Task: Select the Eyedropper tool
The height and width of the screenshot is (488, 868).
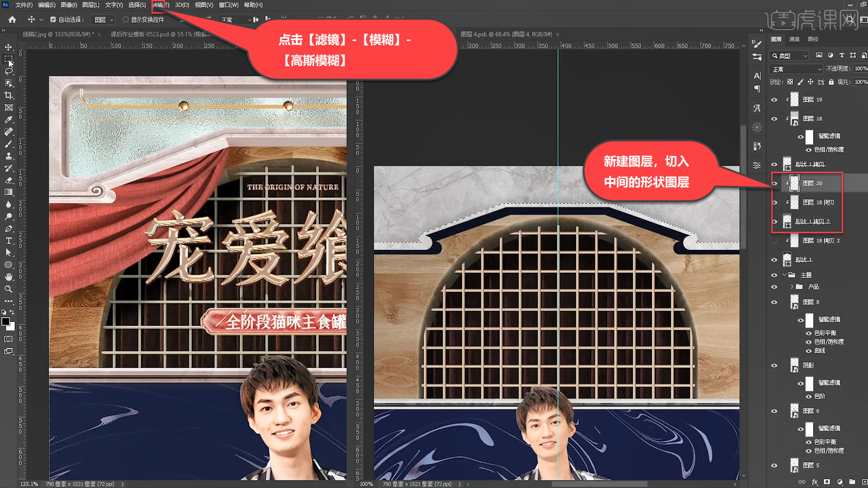Action: point(8,120)
